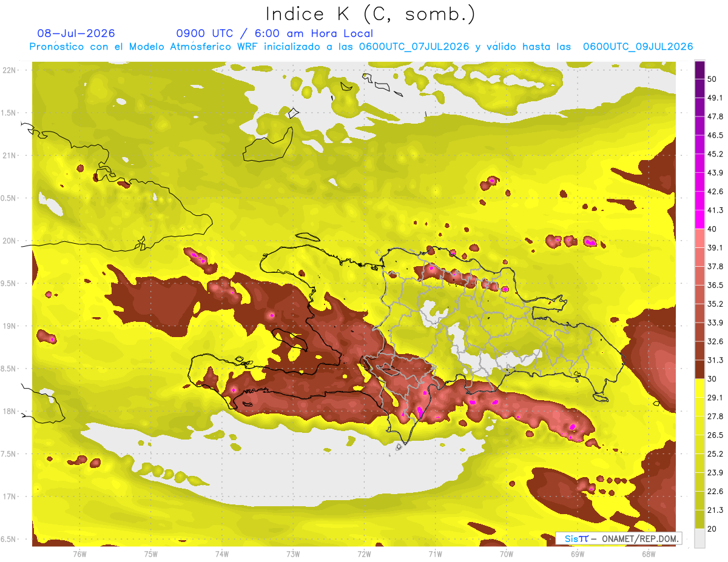Click the '0900 UTC / 6:00 am Hora Local' text
This screenshot has width=728, height=562.
pyautogui.click(x=275, y=33)
